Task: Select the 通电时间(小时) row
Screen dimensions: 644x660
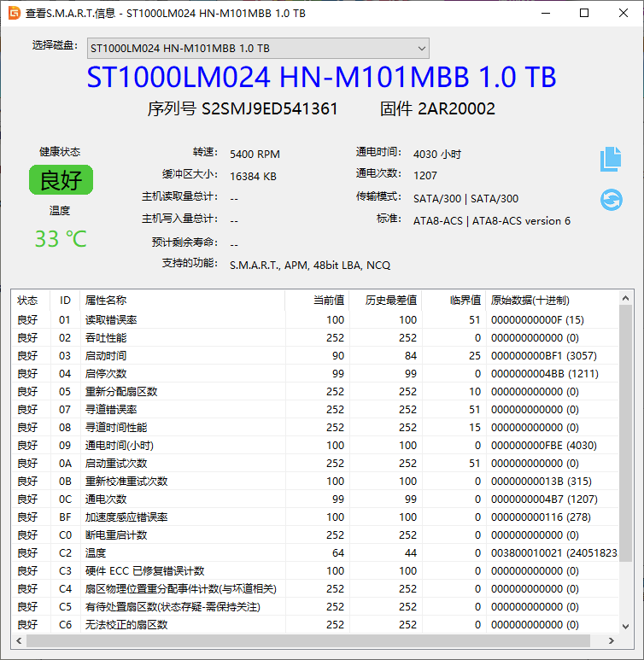Action: [315, 446]
